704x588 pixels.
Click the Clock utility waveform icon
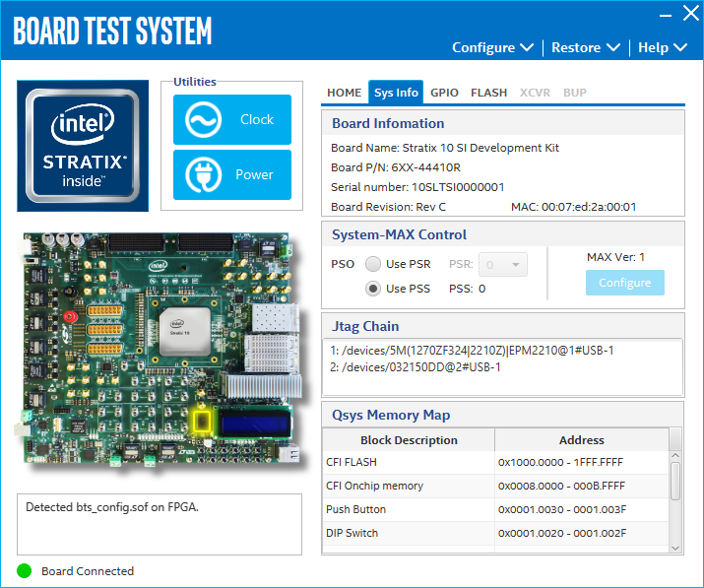point(203,120)
